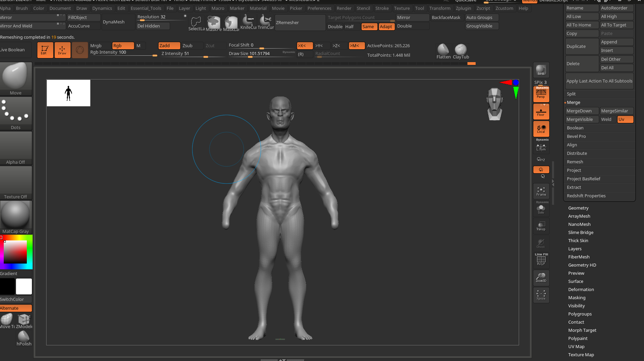Select the TrimCurve brush icon

266,22
